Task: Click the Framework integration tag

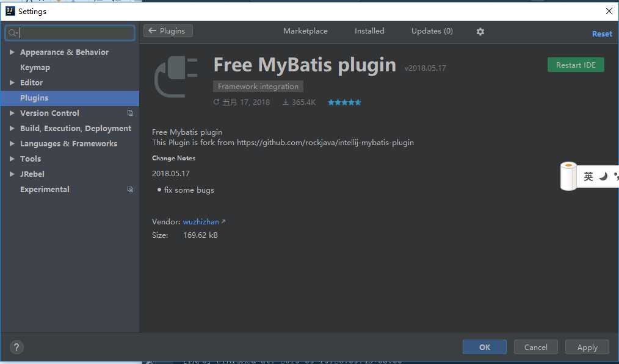Action: click(258, 87)
